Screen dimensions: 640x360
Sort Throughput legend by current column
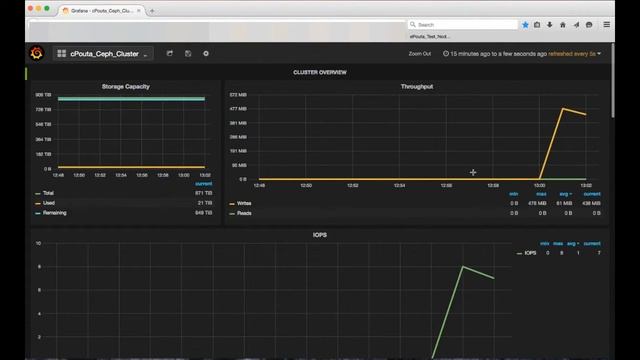click(x=592, y=194)
